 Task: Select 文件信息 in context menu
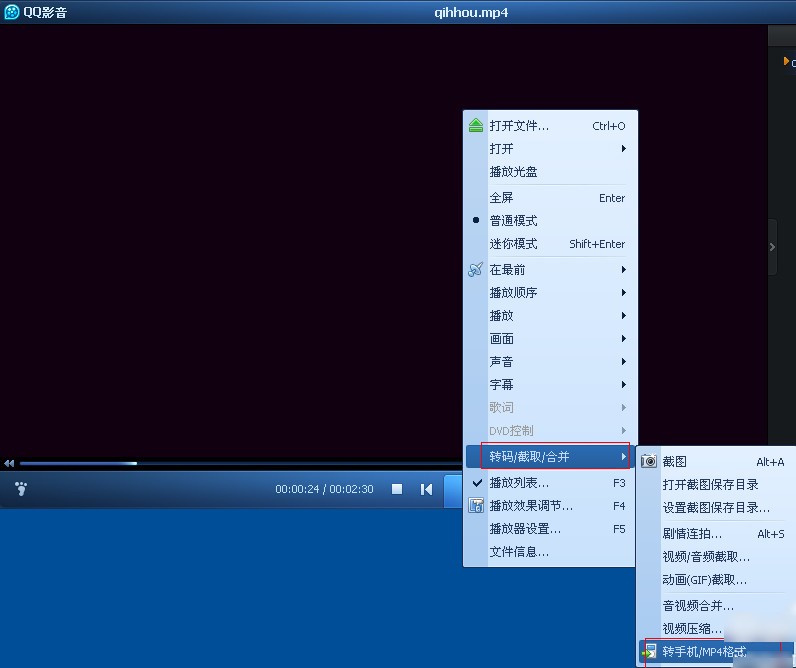(x=519, y=552)
